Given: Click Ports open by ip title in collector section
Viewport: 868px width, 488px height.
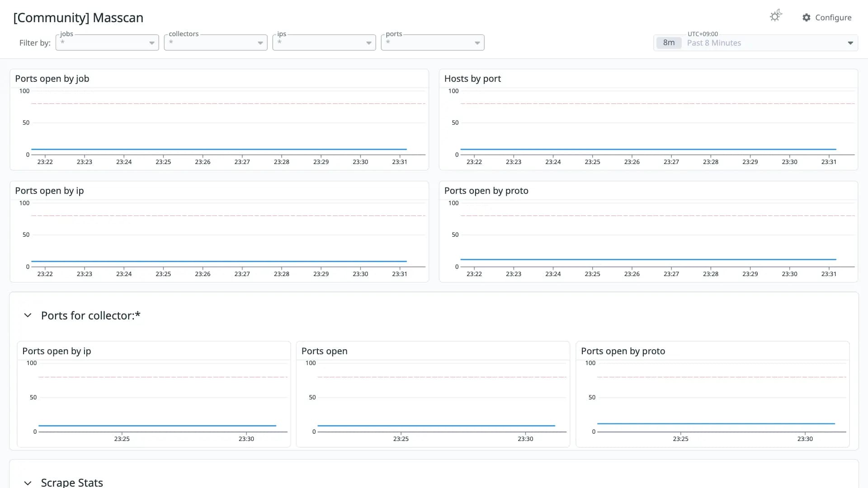Looking at the screenshot, I should pos(57,351).
